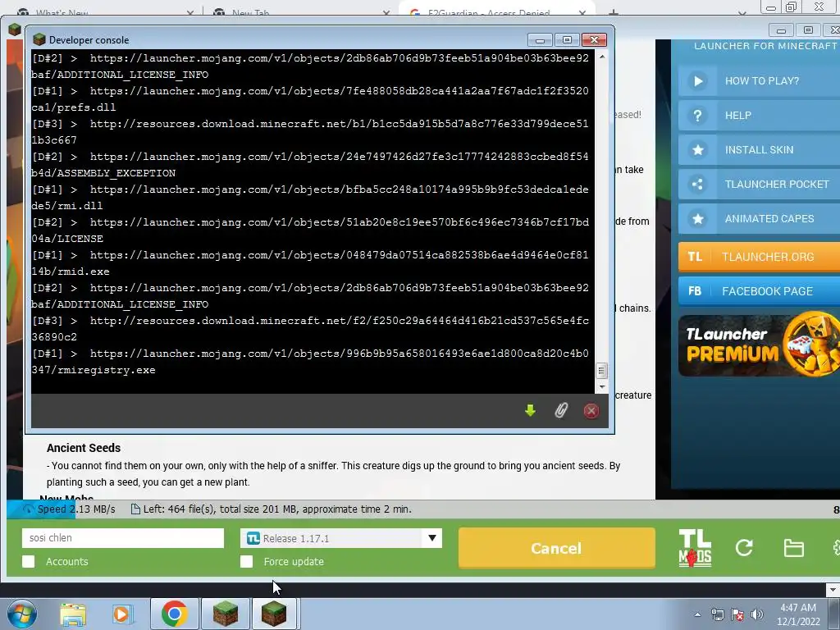Open the Windows Start orb
The width and height of the screenshot is (840, 630).
tap(21, 614)
